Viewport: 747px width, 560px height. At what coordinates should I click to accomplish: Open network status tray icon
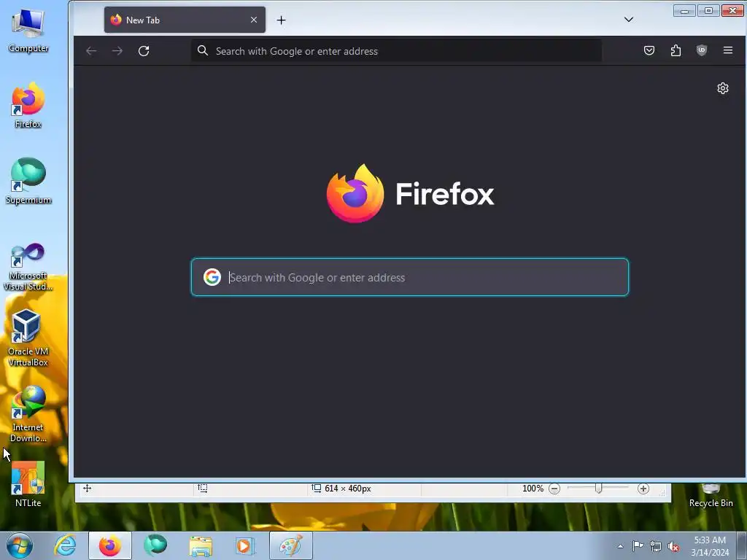click(x=656, y=546)
